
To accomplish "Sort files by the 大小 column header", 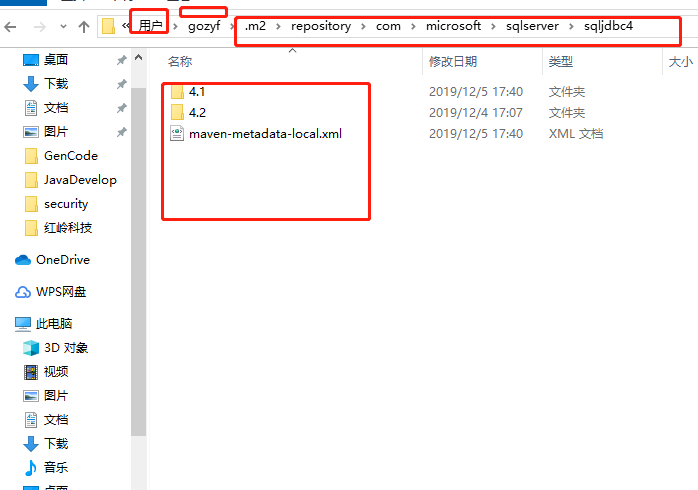I will (681, 61).
